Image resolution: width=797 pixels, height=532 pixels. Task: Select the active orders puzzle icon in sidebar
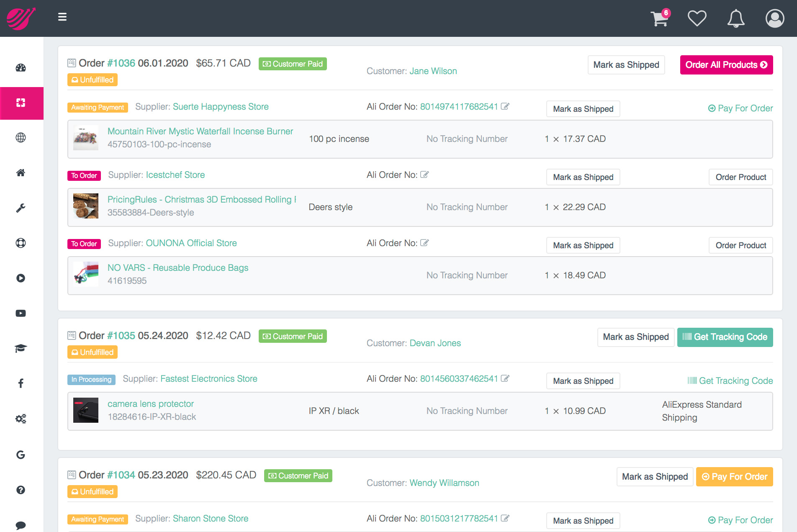tap(21, 103)
